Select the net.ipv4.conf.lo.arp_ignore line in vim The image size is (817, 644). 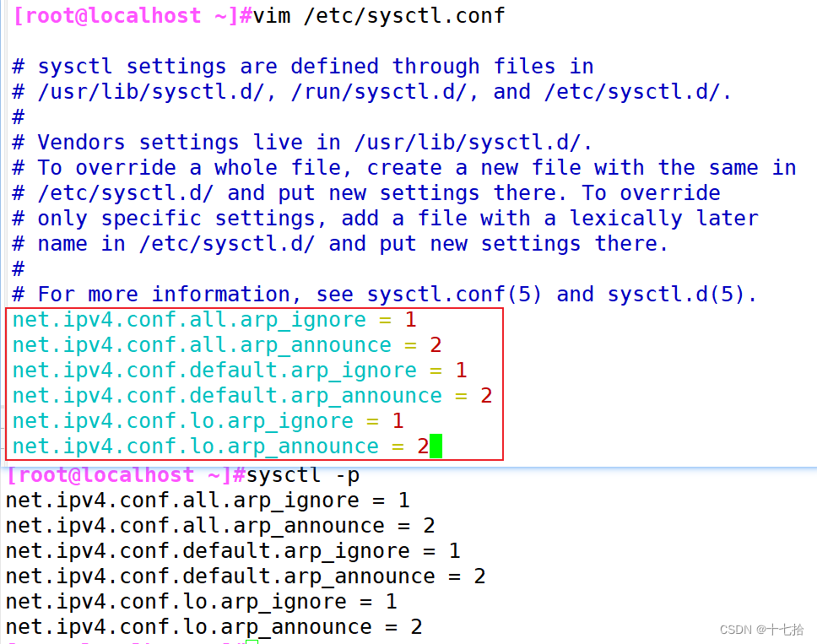click(208, 421)
